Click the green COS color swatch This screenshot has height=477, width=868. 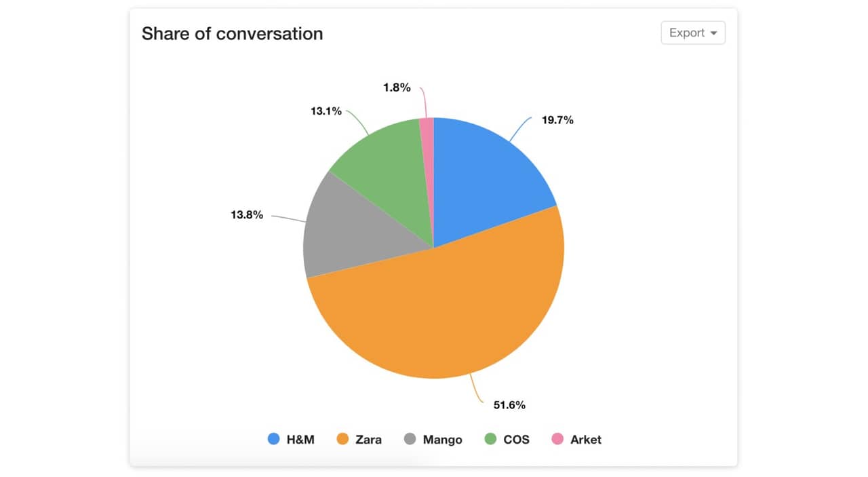(490, 439)
